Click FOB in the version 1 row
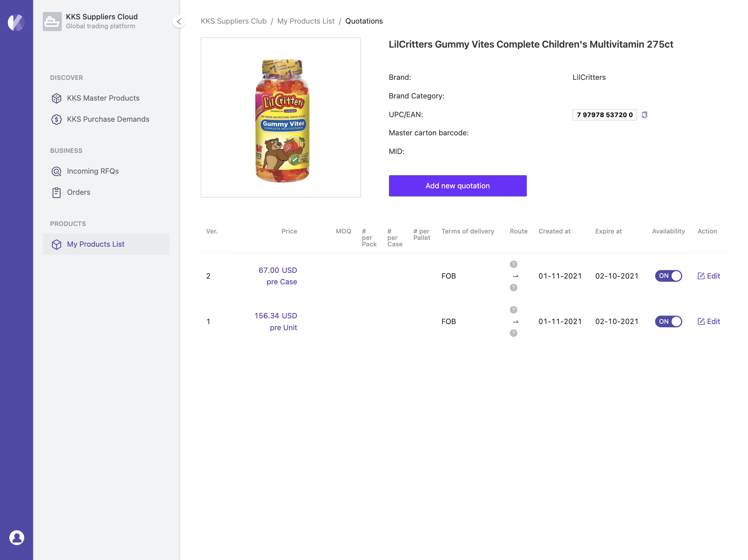748x560 pixels. [x=449, y=322]
